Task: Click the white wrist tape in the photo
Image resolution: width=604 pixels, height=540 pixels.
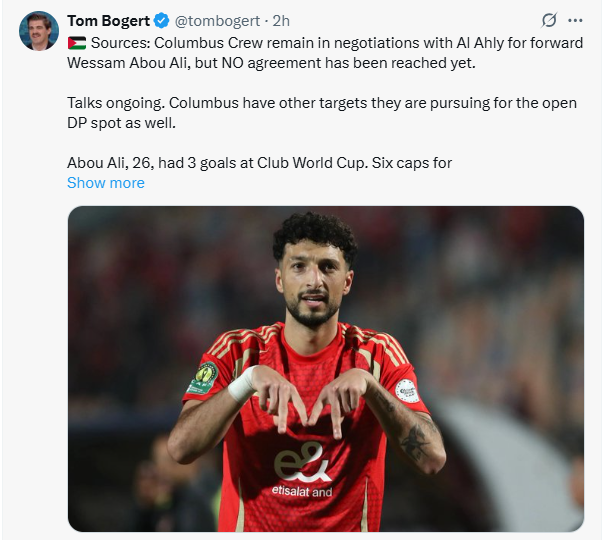Action: point(242,384)
